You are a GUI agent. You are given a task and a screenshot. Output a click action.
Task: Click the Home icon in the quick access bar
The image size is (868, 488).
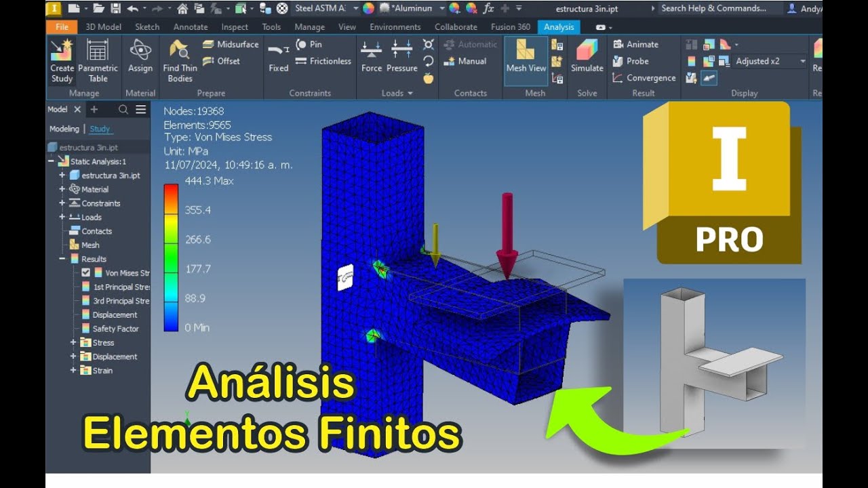(x=182, y=8)
